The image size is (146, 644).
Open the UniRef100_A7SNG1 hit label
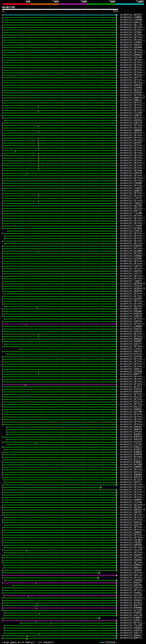coord(131,32)
